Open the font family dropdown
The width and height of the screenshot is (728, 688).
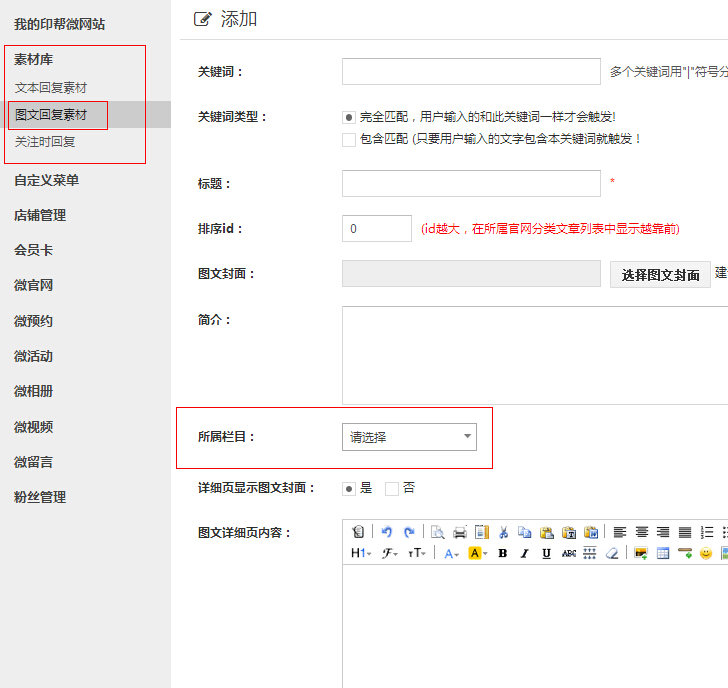389,553
